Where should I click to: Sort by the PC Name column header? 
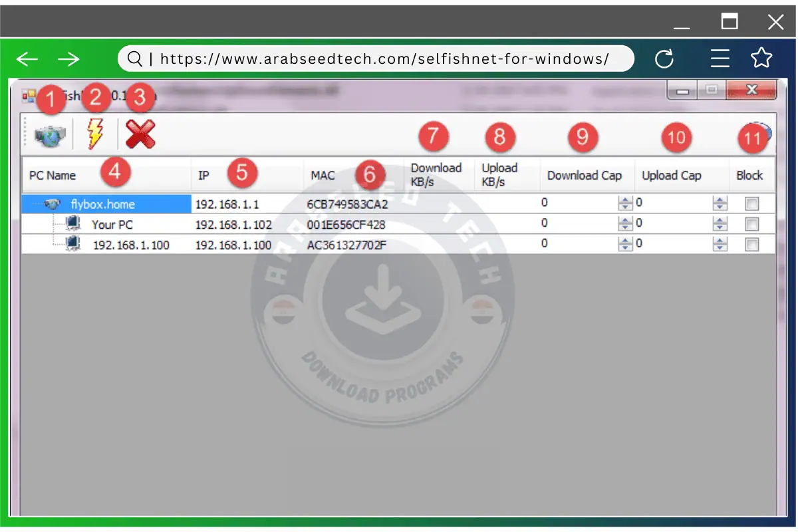pos(53,176)
